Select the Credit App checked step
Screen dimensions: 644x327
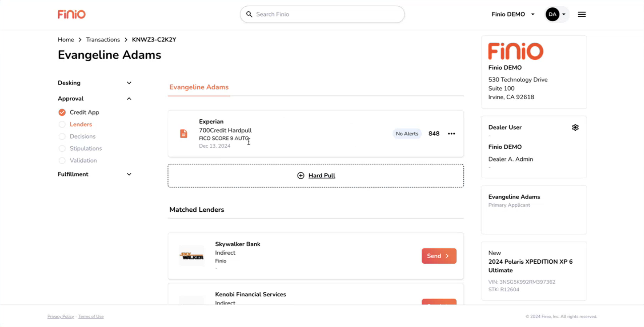point(62,112)
